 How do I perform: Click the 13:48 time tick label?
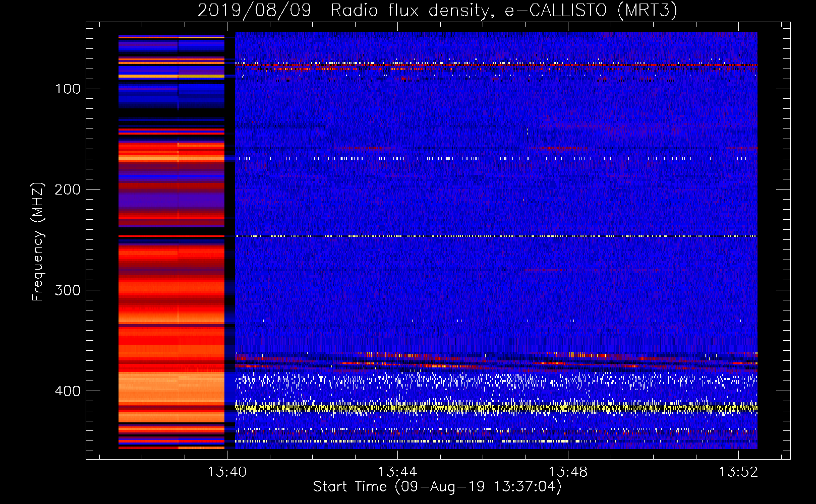tap(568, 472)
